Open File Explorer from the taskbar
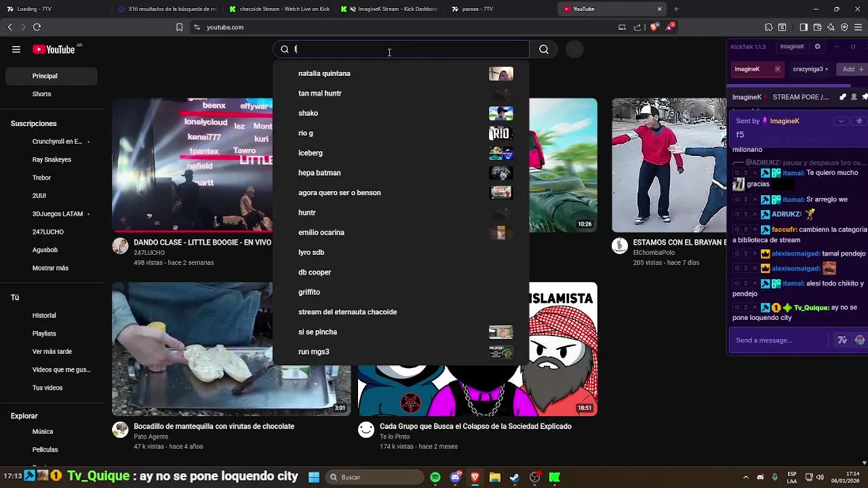The image size is (868, 488). click(495, 477)
